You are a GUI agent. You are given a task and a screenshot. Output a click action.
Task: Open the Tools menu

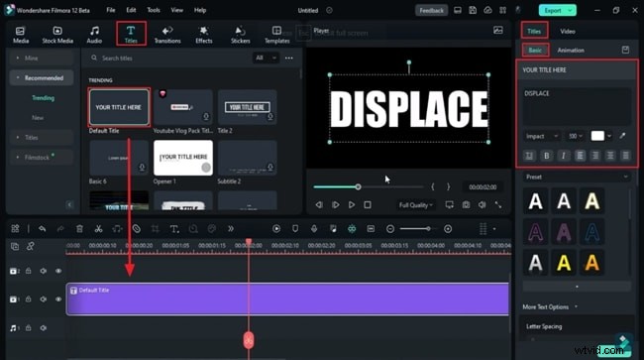click(x=154, y=10)
